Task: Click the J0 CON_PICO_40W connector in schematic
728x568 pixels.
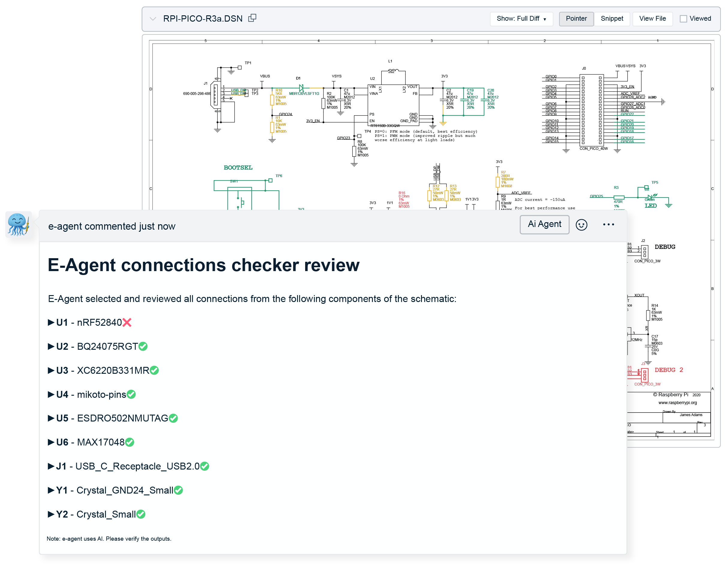Action: [x=591, y=110]
